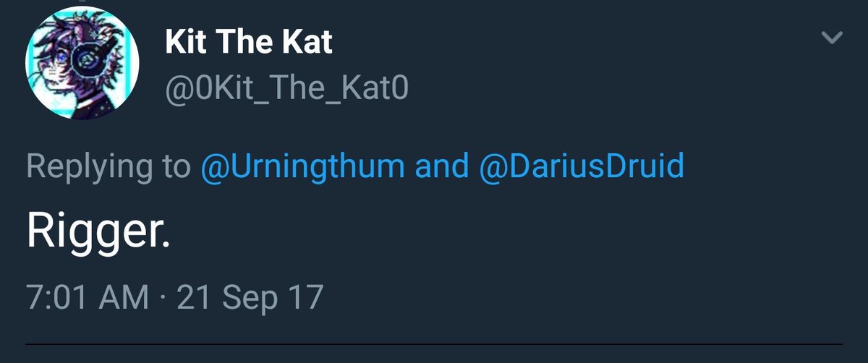Click the "Replying to" label
This screenshot has height=363, width=868.
click(x=109, y=167)
